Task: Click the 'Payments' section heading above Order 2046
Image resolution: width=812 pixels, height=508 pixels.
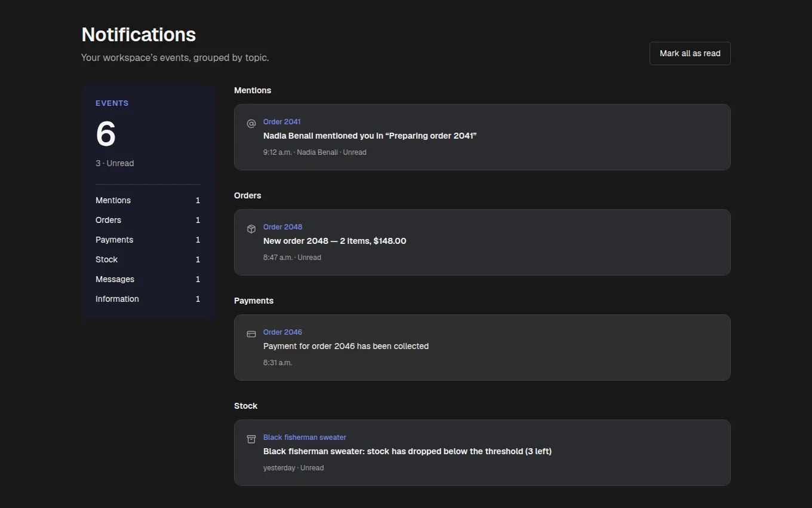Action: tap(254, 301)
